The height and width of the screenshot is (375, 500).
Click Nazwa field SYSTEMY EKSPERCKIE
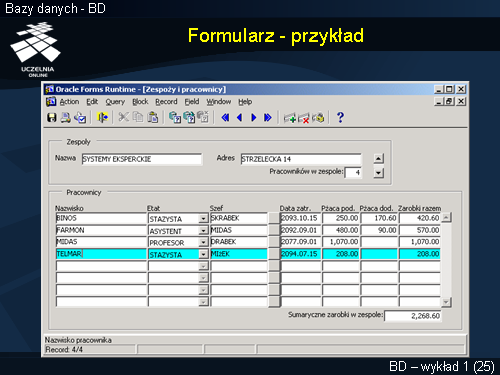point(142,159)
